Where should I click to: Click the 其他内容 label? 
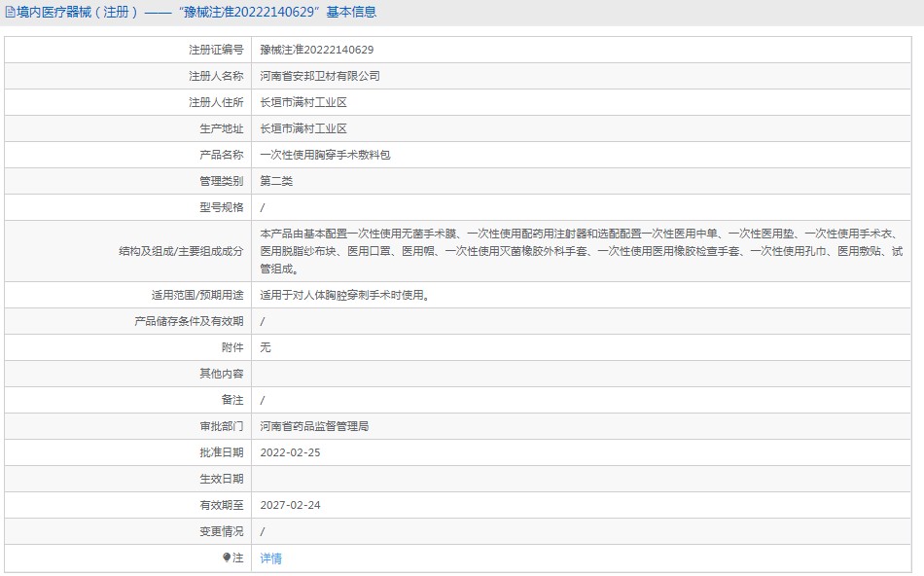point(221,374)
